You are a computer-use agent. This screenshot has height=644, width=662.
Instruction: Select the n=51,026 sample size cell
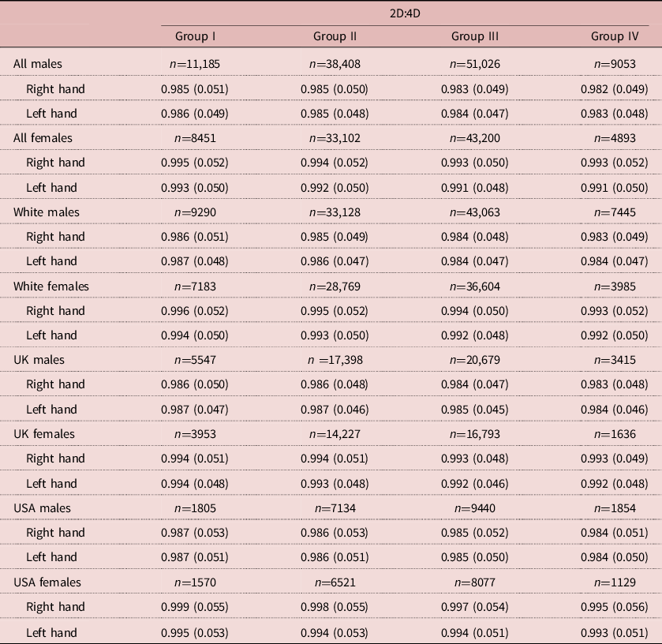click(475, 63)
